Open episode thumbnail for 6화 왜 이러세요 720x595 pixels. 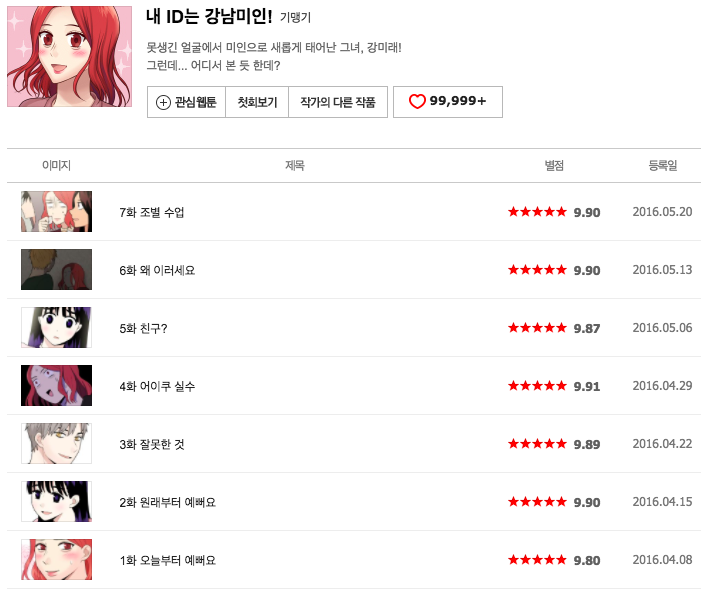click(x=56, y=270)
